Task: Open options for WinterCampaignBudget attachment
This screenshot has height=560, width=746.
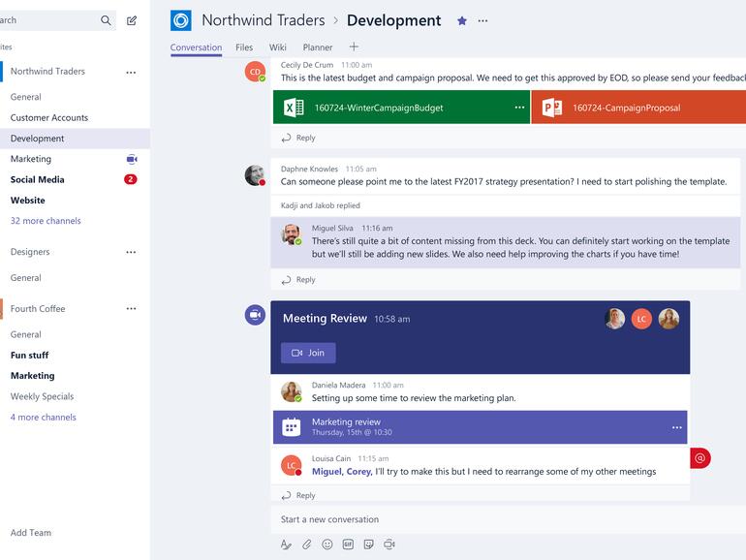Action: [519, 108]
